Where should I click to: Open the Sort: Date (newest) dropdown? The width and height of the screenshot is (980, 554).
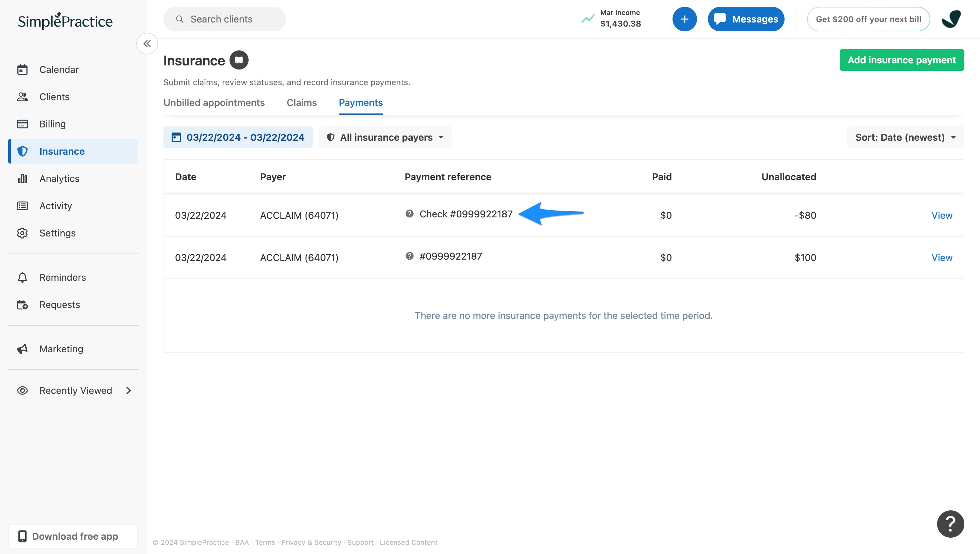pyautogui.click(x=905, y=137)
